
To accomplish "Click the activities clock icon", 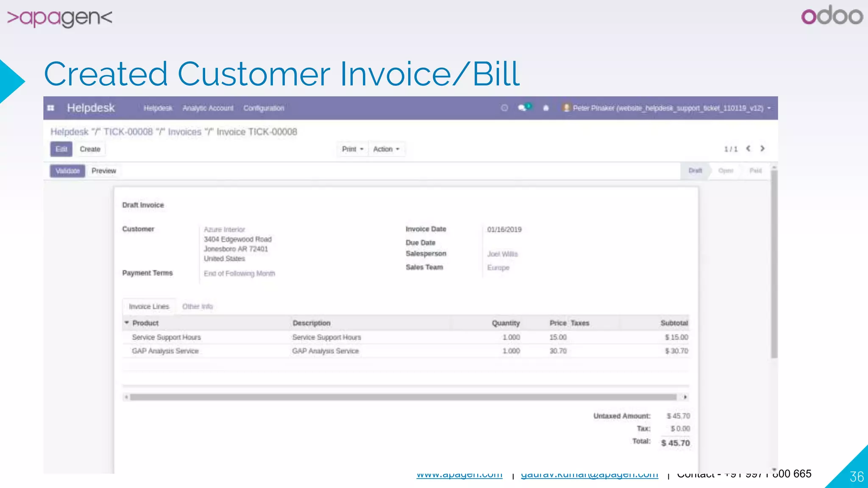I will 504,108.
